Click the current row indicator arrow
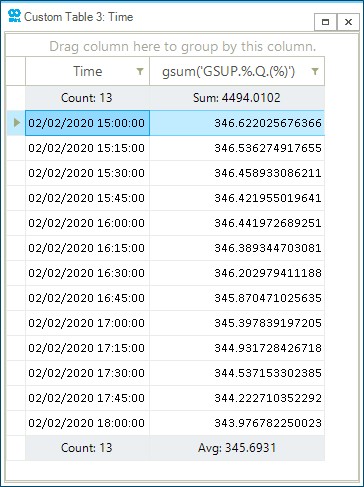Screen dimensions: 364x487 (x=16, y=123)
